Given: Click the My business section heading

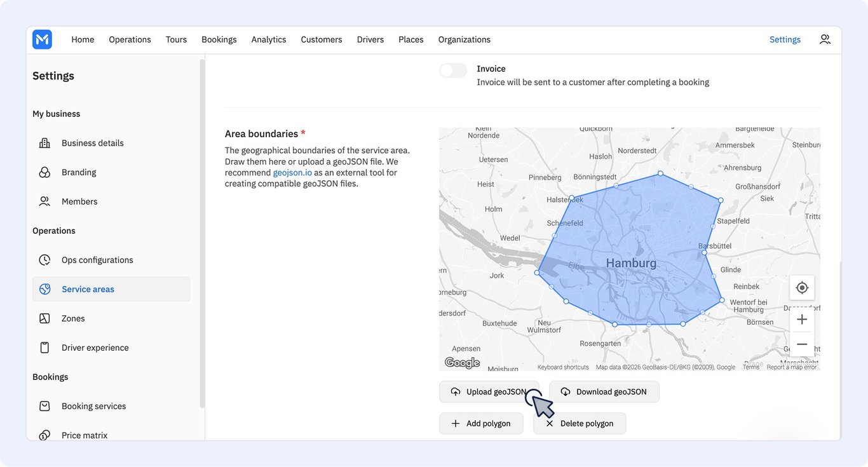Looking at the screenshot, I should coord(57,114).
